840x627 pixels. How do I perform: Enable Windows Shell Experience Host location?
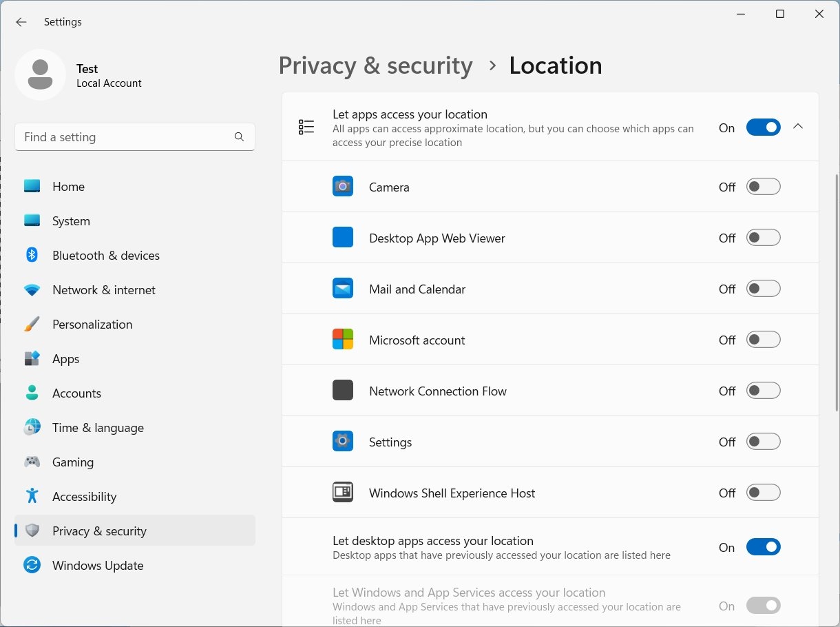[764, 493]
